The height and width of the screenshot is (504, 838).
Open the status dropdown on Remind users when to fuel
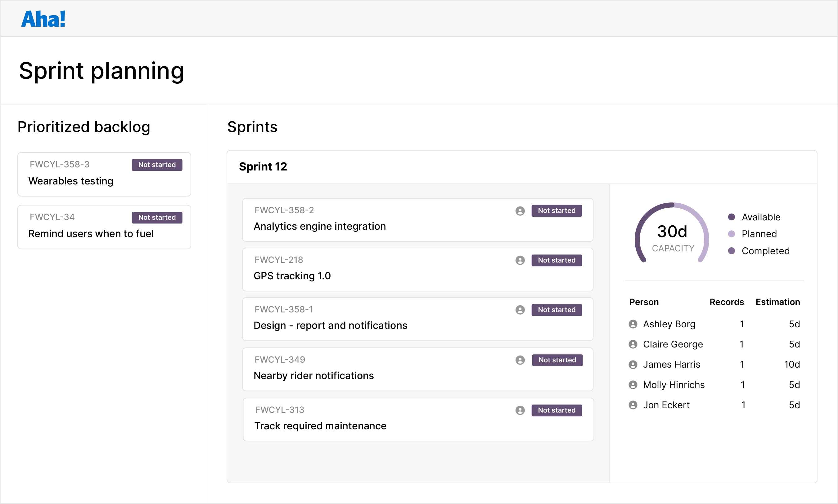pyautogui.click(x=157, y=217)
